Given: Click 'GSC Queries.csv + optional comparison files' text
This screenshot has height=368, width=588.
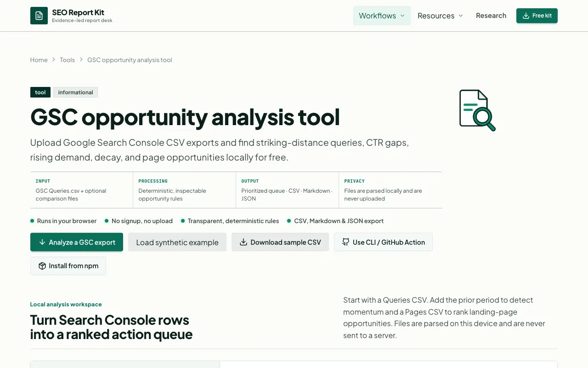Looking at the screenshot, I should click(x=71, y=195).
